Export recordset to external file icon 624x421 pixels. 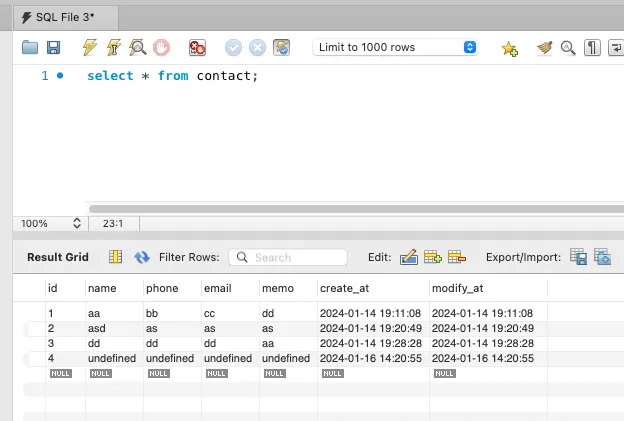click(578, 257)
